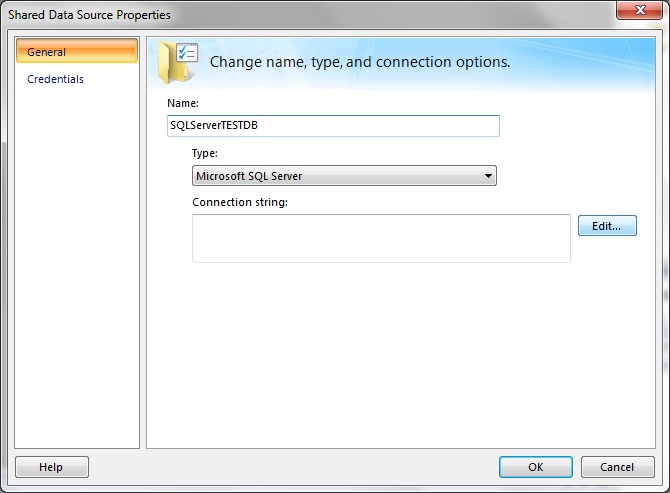Focus the Name field containing SQLServerTESTDB
Image resolution: width=670 pixels, height=493 pixels.
333,126
